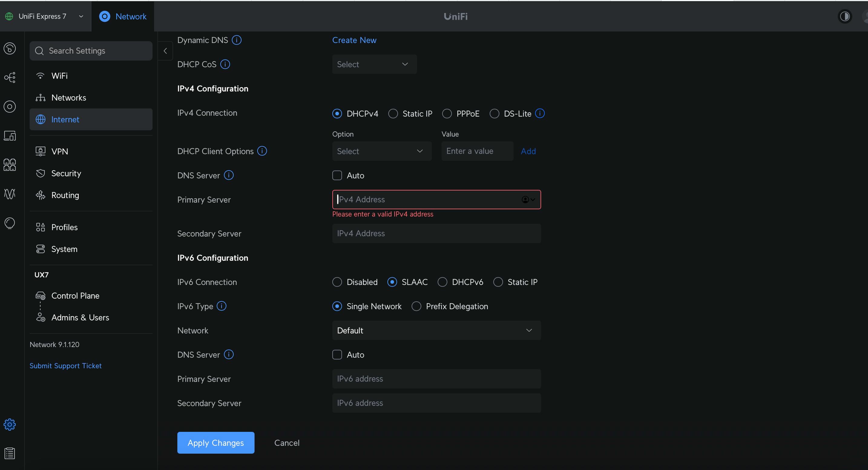This screenshot has width=868, height=470.
Task: Select the SLAAC radio button
Action: pyautogui.click(x=392, y=282)
